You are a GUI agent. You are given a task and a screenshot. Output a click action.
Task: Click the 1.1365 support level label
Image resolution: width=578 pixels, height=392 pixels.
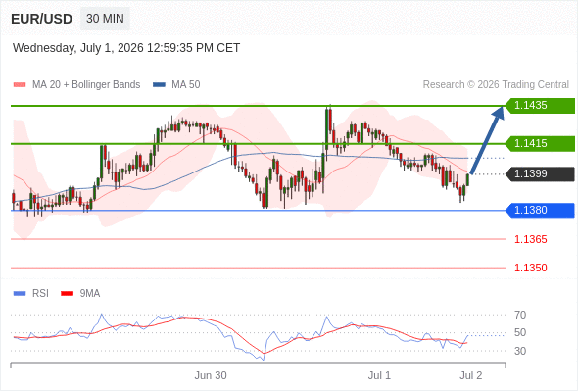530,239
